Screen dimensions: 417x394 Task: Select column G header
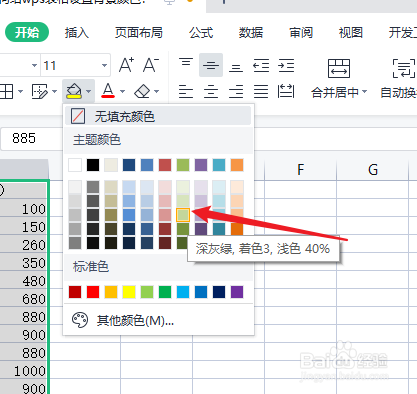373,169
